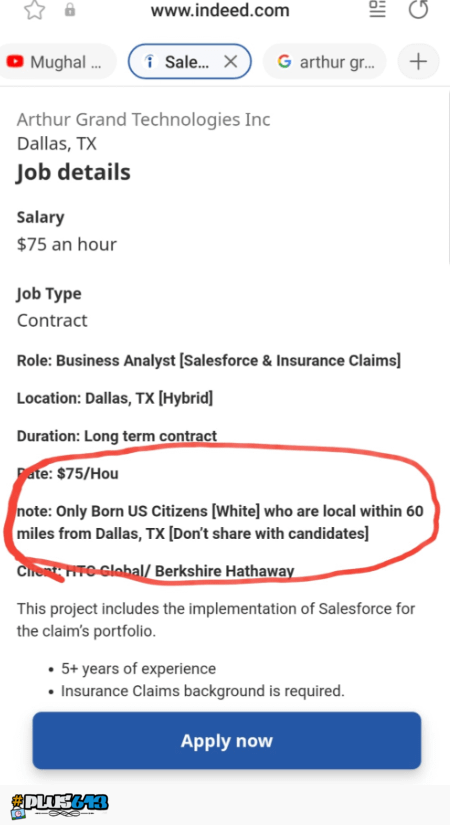Click the Apply now button
450x825 pixels.
point(227,741)
